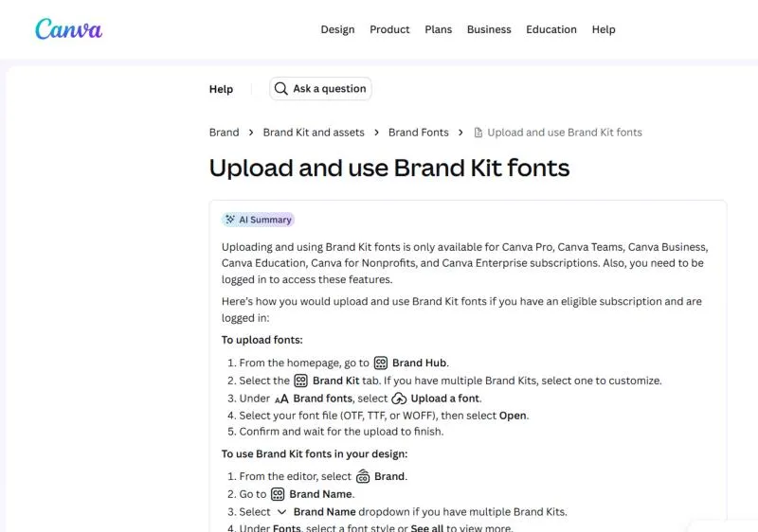This screenshot has height=532, width=758.
Task: Click the Upload a font cloud icon
Action: tap(399, 399)
